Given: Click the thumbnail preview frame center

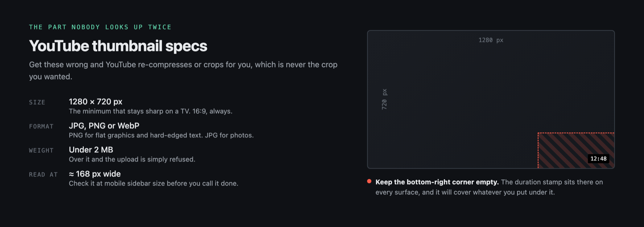Looking at the screenshot, I should (491, 99).
